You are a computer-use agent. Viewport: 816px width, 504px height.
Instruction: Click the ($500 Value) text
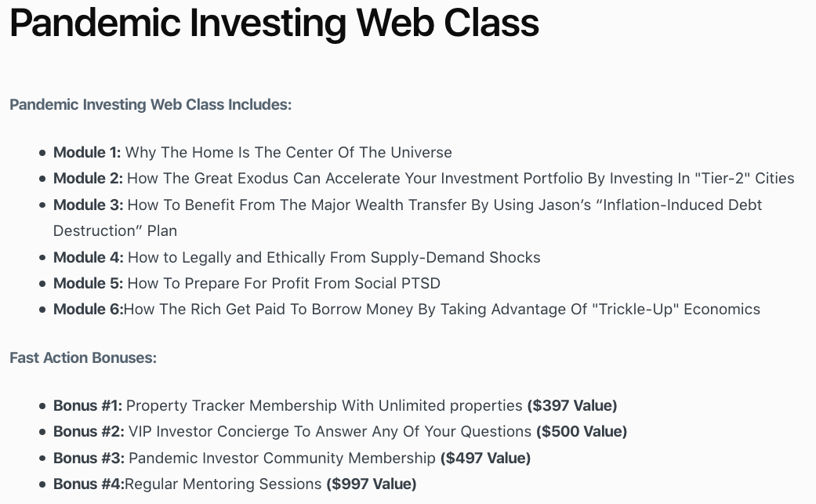coord(582,432)
